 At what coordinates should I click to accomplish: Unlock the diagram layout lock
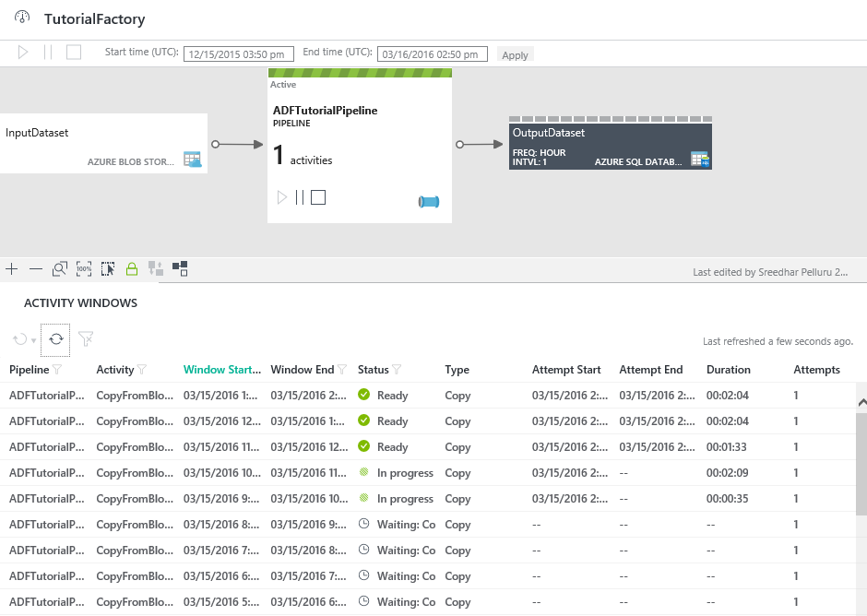click(x=132, y=268)
